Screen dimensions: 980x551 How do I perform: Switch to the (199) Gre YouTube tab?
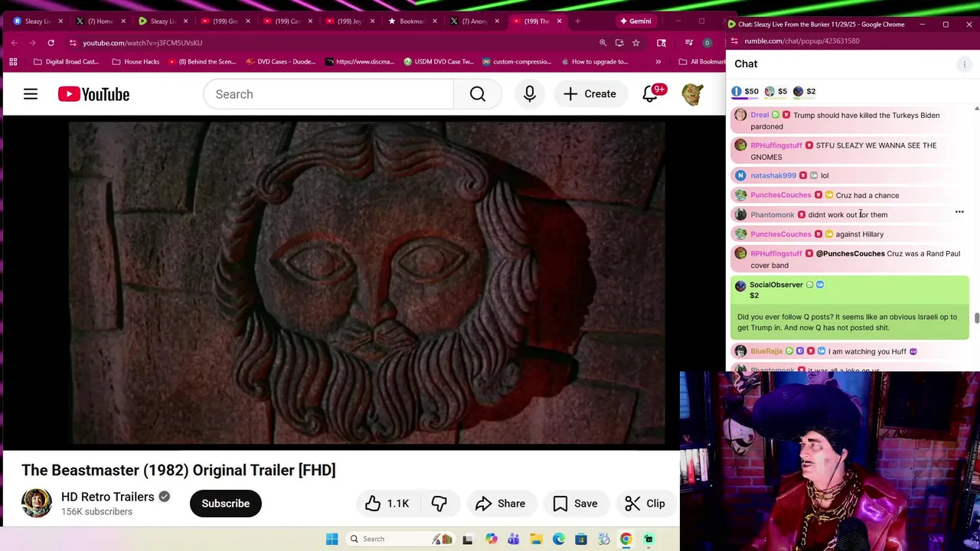tap(225, 21)
